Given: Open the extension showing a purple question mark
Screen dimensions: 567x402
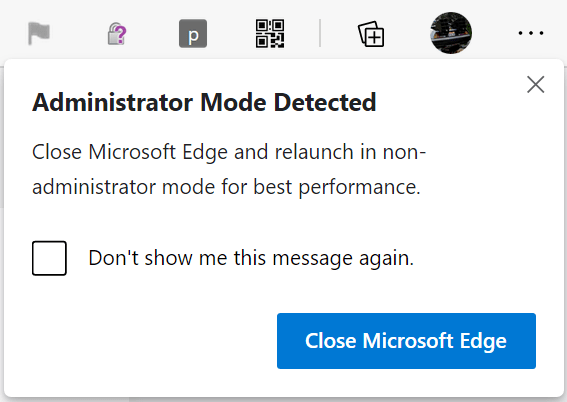Looking at the screenshot, I should pos(117,34).
